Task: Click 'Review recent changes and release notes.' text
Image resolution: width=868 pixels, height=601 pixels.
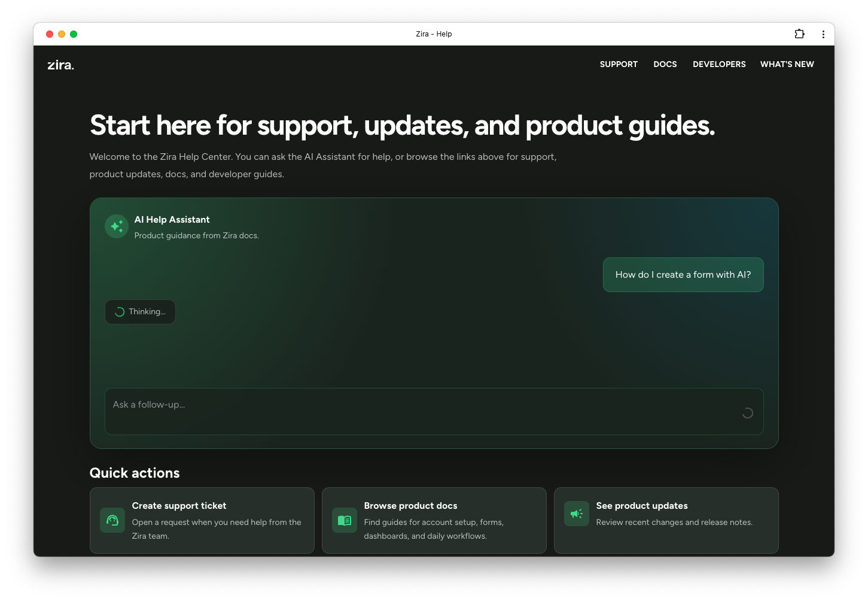Action: click(x=674, y=523)
